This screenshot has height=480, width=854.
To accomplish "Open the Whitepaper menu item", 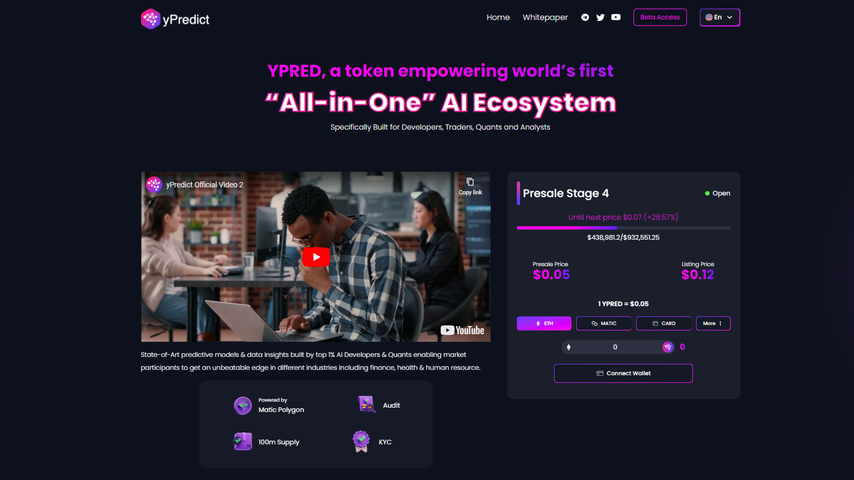I will 545,17.
